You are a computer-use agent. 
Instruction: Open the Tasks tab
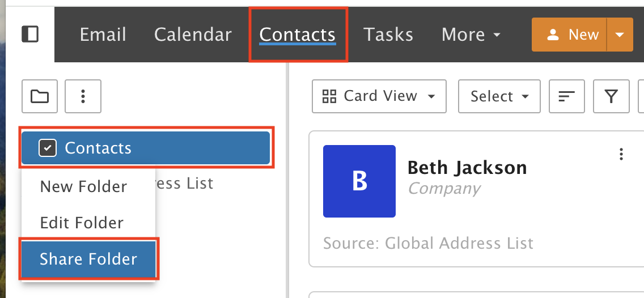pos(388,35)
